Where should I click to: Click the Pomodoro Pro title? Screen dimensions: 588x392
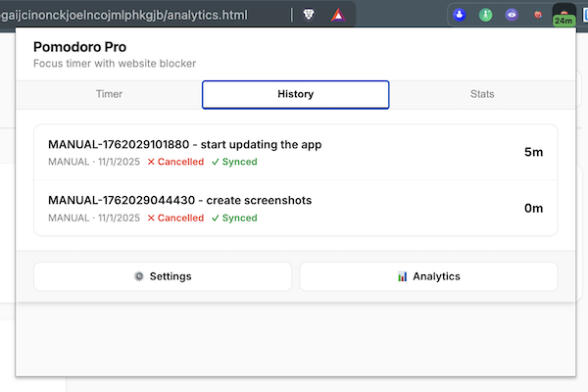click(x=80, y=47)
